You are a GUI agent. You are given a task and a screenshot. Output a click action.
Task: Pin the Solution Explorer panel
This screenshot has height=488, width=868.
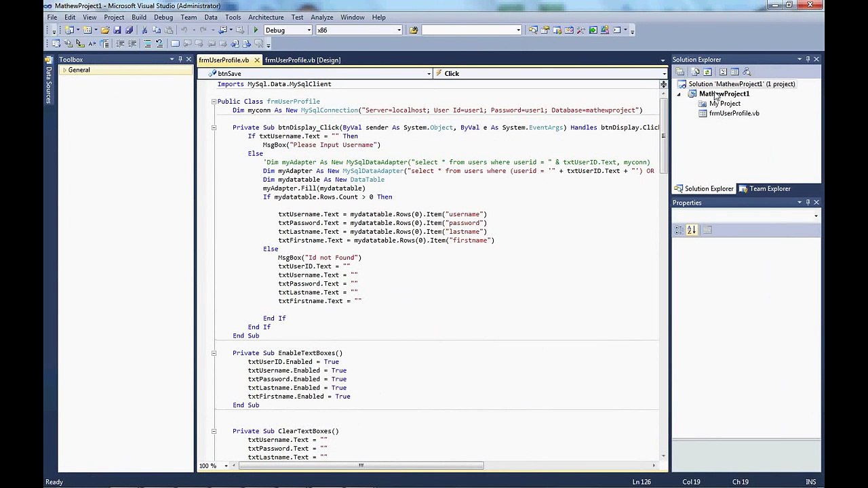click(x=807, y=60)
